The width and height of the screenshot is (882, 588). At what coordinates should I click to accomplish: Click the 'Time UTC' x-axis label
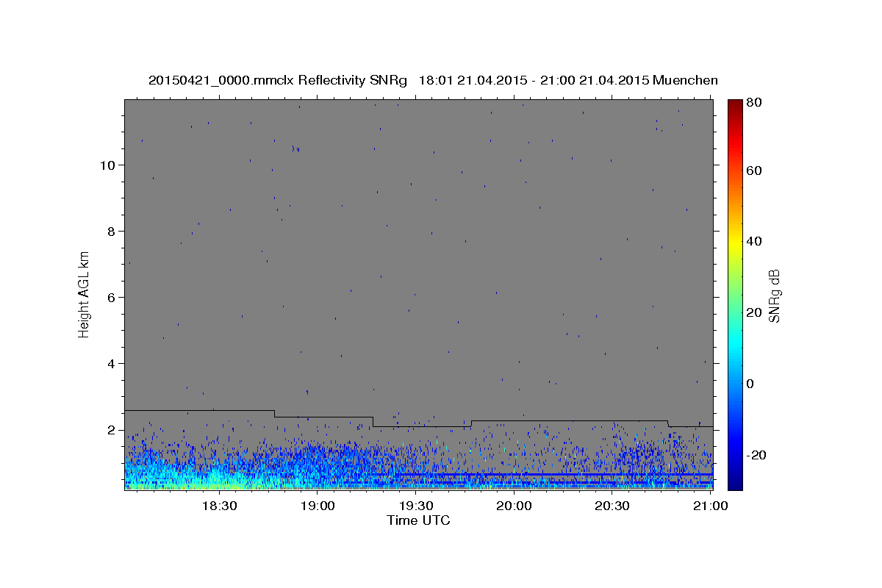tap(418, 520)
